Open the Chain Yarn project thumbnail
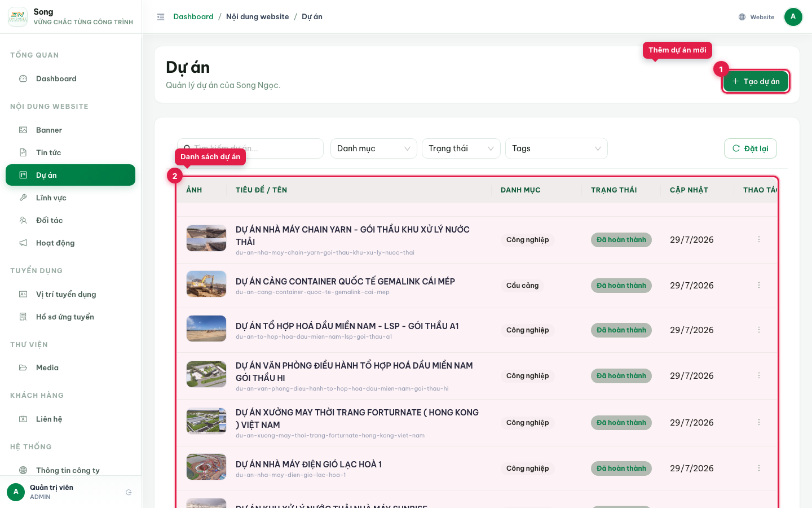This screenshot has width=812, height=508. point(206,238)
